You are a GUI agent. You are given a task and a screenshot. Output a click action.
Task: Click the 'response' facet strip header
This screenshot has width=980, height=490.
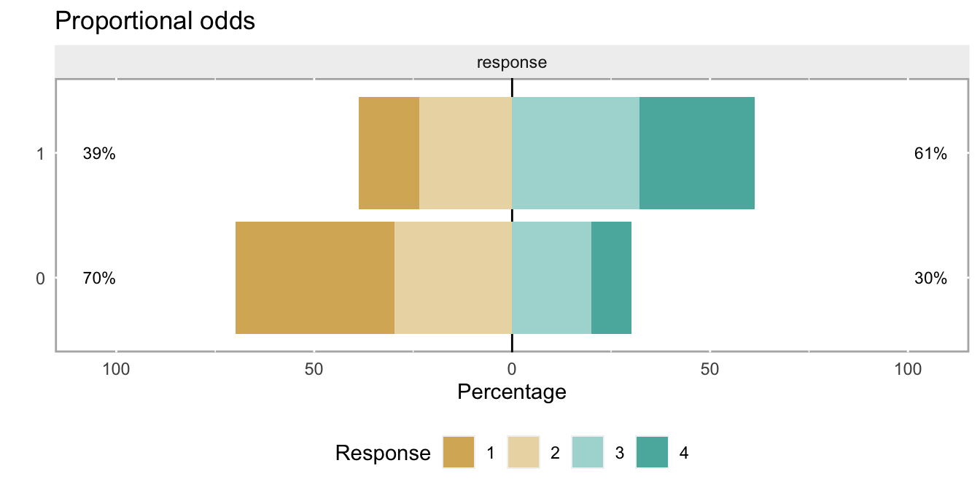(x=512, y=63)
